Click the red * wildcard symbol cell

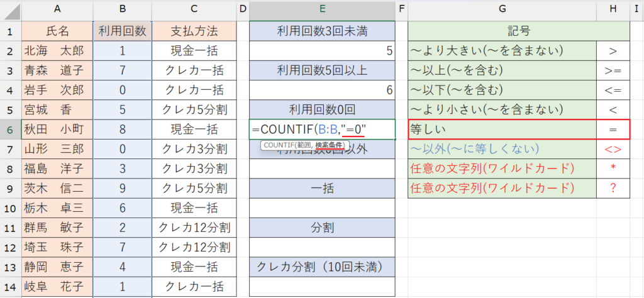coord(613,169)
